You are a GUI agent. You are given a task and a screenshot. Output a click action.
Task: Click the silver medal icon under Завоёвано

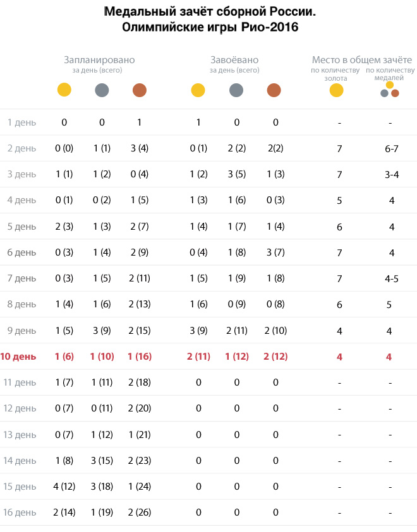pyautogui.click(x=236, y=90)
